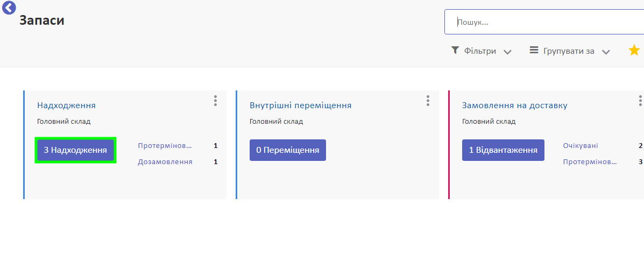Click the funnel icon beside Фільтри
This screenshot has height=254, width=644.
[x=455, y=51]
